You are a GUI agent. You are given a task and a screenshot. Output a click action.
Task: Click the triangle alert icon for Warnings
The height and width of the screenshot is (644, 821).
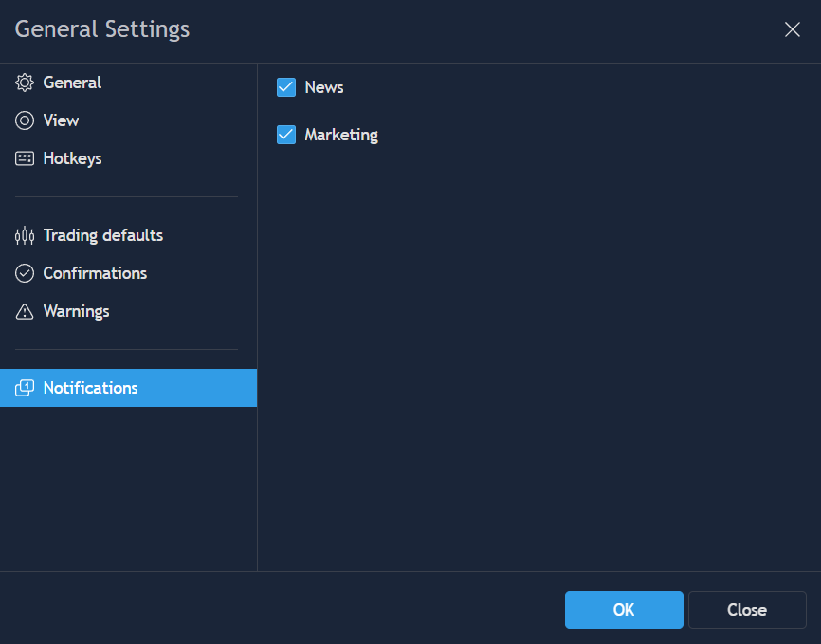click(25, 311)
